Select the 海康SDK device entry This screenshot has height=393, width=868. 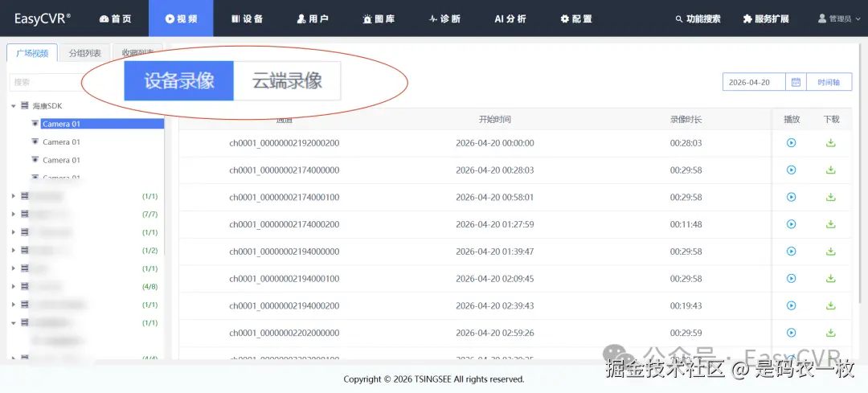[x=47, y=106]
